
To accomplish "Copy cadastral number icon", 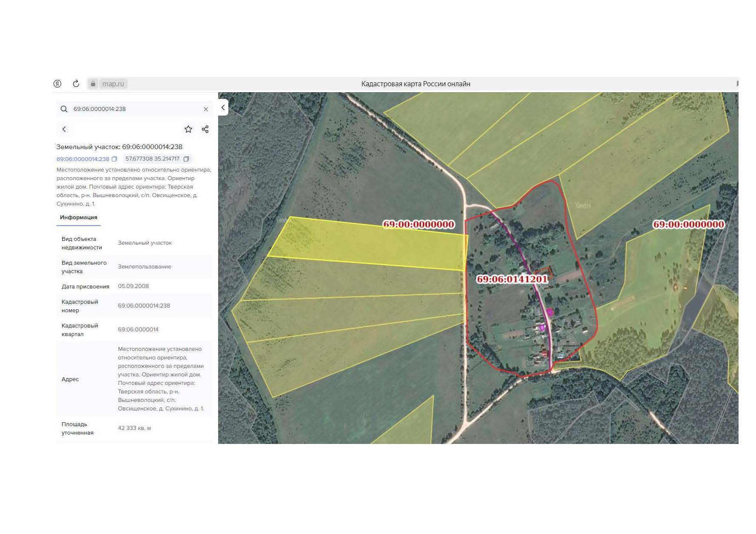I will (114, 159).
